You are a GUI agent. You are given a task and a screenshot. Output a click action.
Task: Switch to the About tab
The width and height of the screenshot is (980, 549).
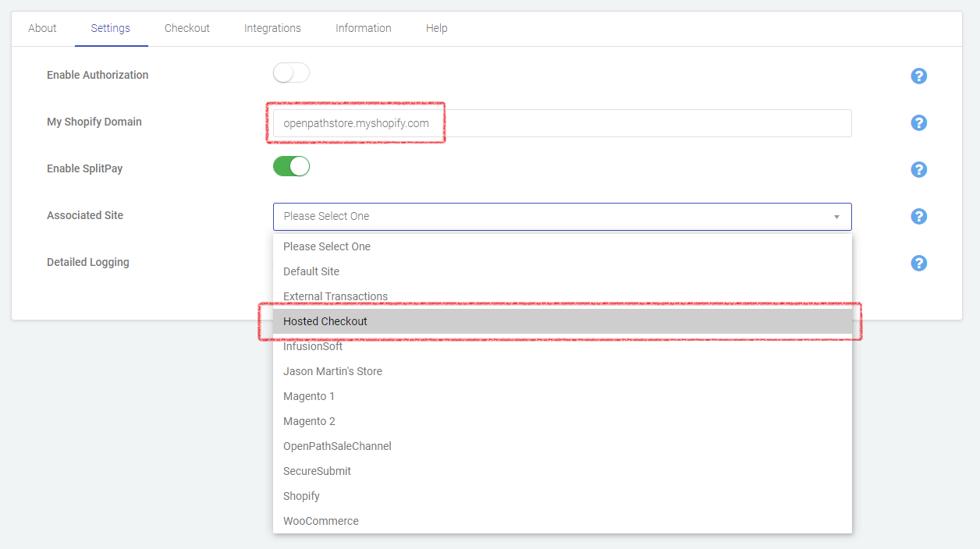(42, 28)
